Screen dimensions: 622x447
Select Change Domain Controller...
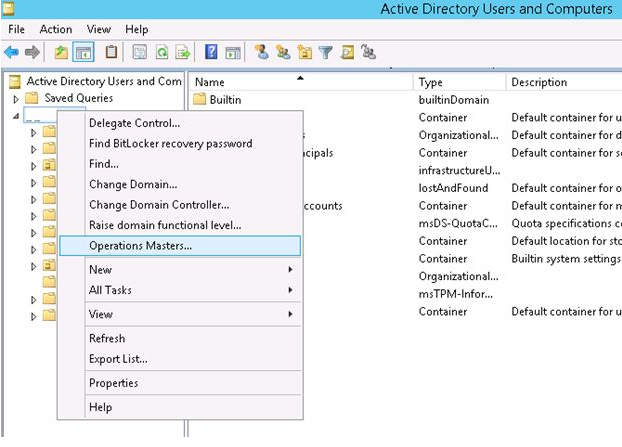click(x=180, y=205)
